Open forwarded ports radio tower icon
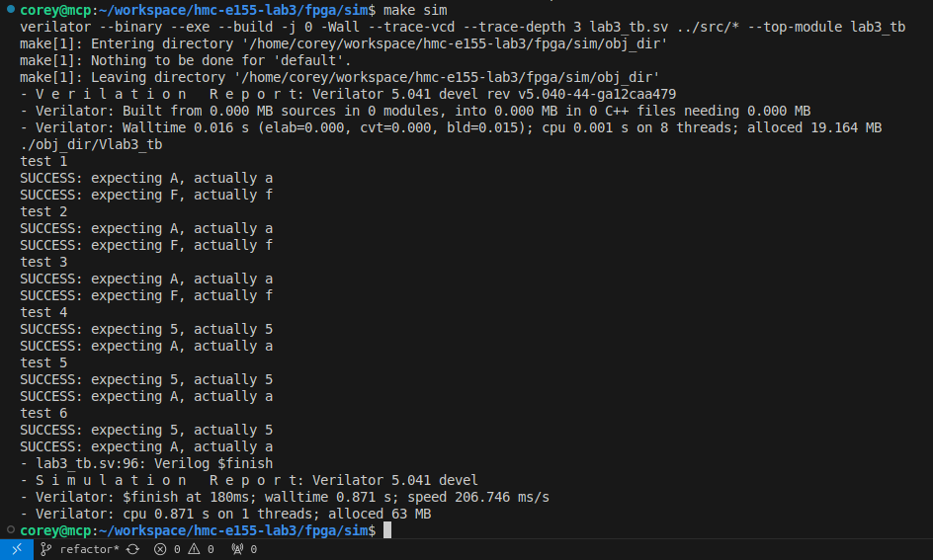The width and height of the screenshot is (933, 560). (237, 549)
